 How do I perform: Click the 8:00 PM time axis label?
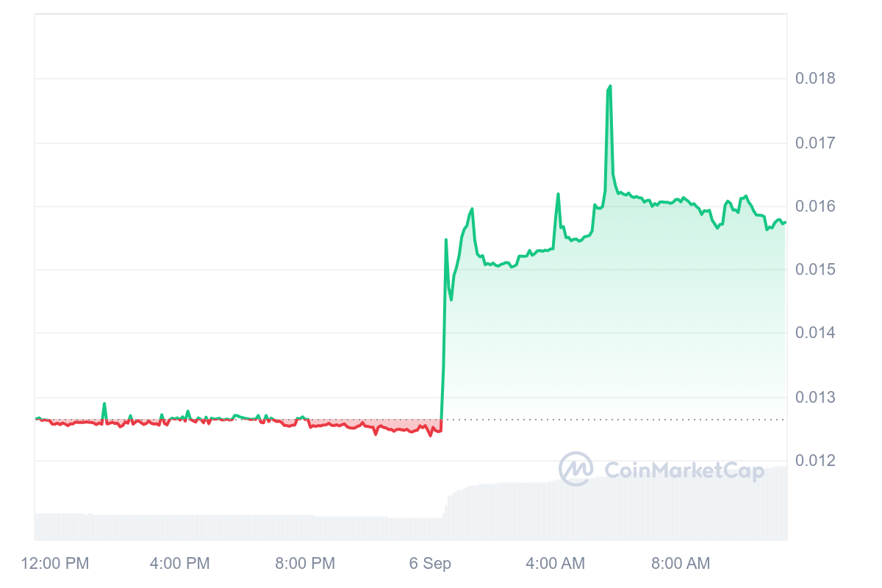pyautogui.click(x=304, y=564)
